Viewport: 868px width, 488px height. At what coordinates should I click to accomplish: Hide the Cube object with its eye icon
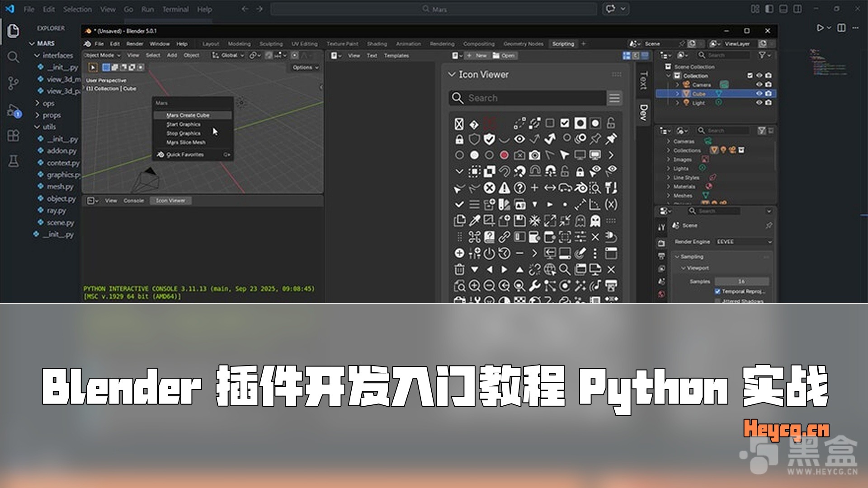(759, 94)
